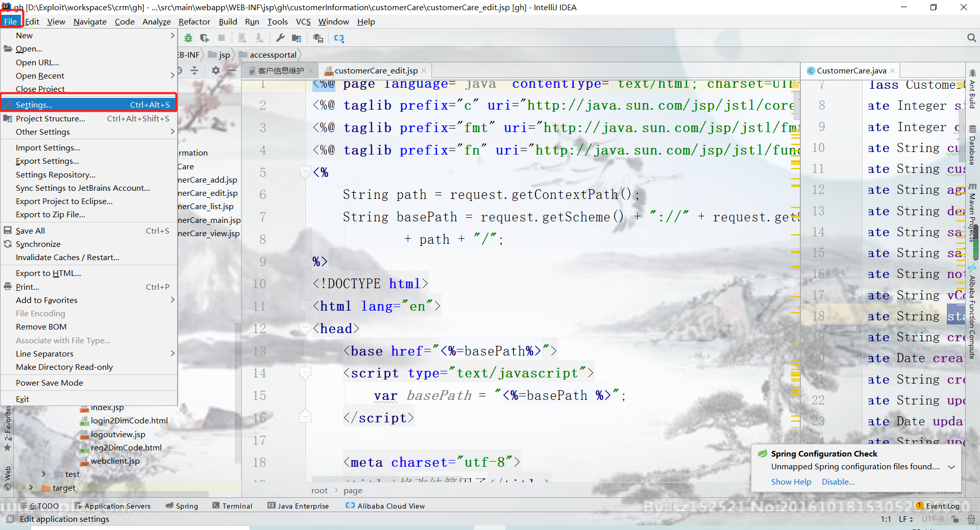Click the gray Stop square button

222,38
